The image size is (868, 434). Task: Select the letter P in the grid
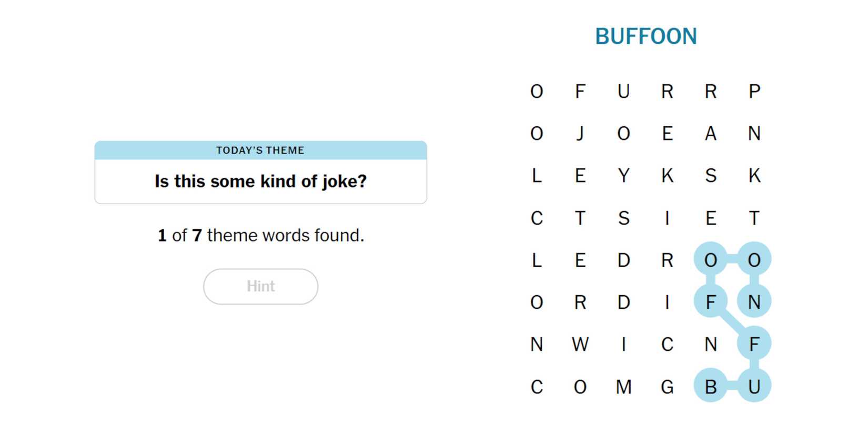click(754, 92)
